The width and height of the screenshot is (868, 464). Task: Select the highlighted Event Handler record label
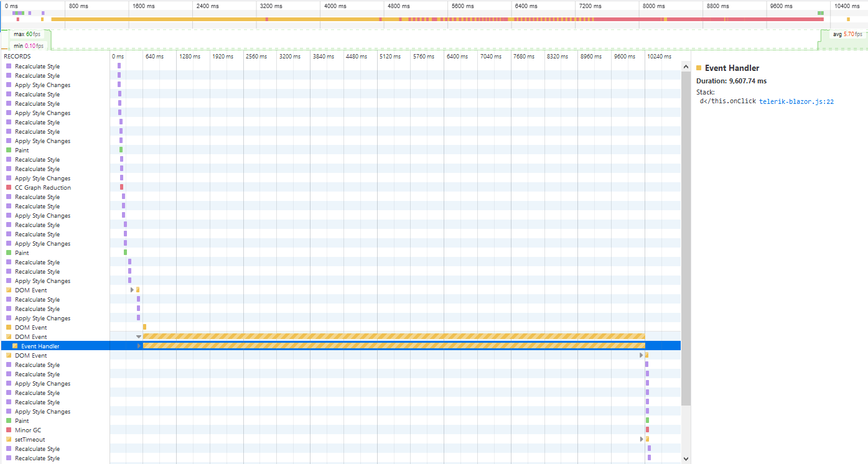40,346
